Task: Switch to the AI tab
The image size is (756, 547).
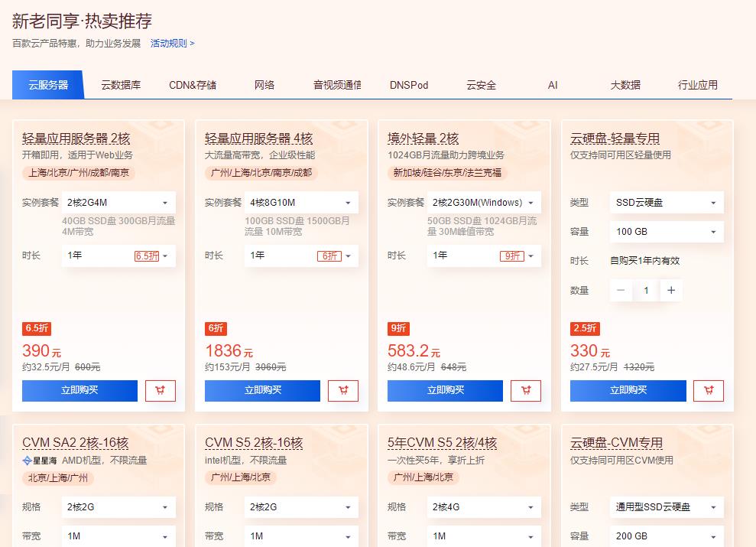Action: tap(553, 85)
